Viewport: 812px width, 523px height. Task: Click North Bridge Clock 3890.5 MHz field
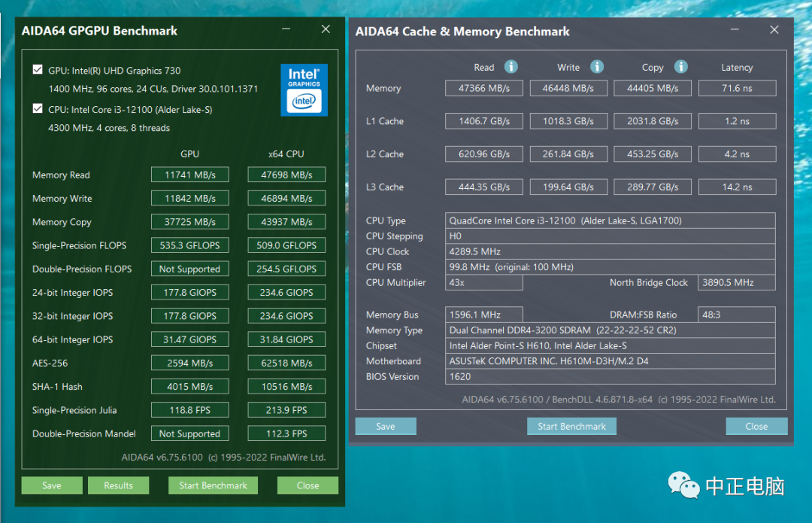(736, 282)
